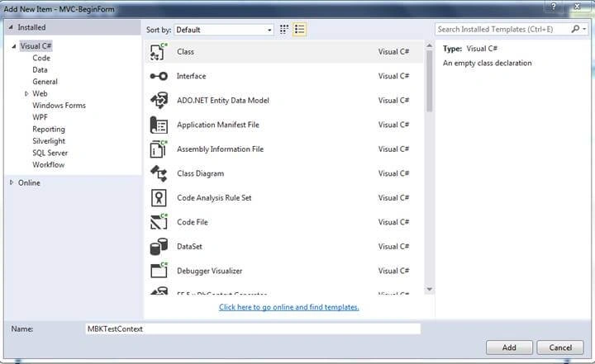The height and width of the screenshot is (364, 595).
Task: Expand the Online section
Action: (12, 182)
